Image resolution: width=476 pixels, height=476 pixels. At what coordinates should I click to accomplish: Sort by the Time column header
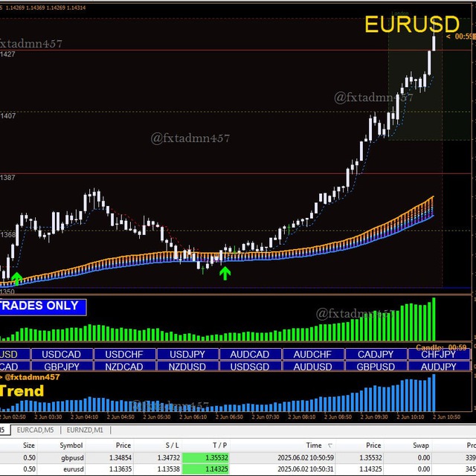coord(314,446)
